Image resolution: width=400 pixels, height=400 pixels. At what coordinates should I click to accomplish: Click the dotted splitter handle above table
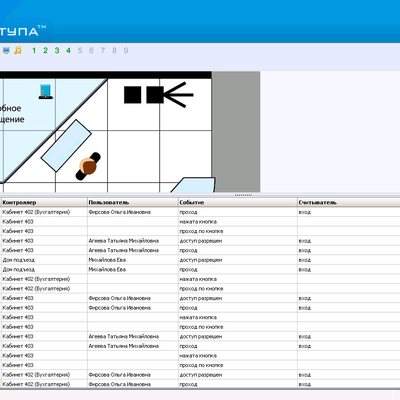(243, 195)
